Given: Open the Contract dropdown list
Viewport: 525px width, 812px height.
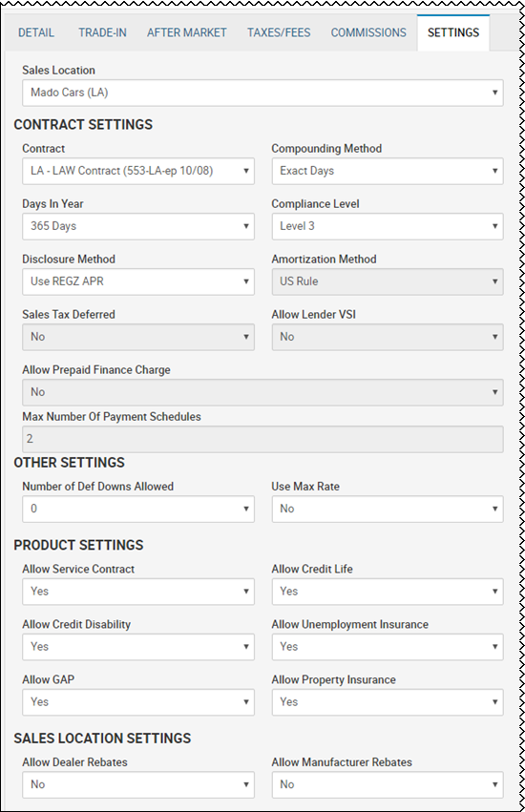Looking at the screenshot, I should coord(138,171).
